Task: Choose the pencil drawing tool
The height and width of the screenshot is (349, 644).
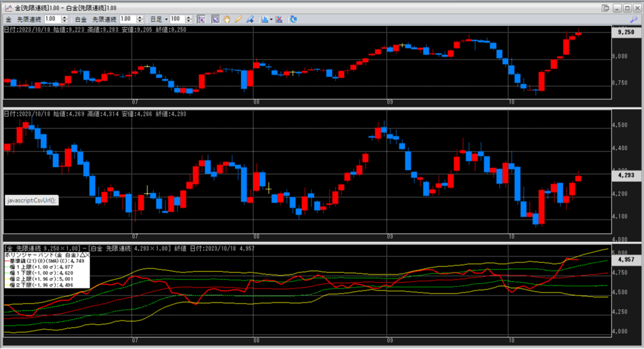Action: click(238, 19)
